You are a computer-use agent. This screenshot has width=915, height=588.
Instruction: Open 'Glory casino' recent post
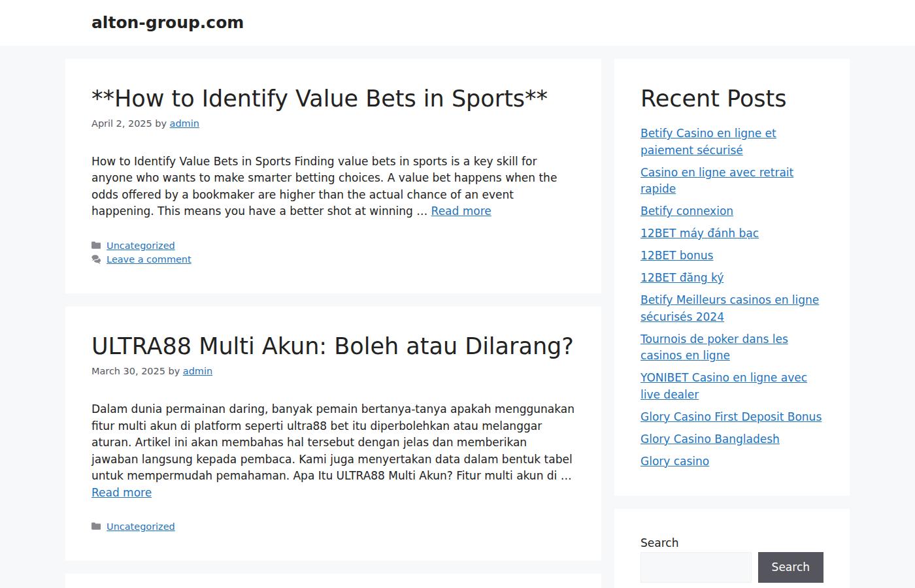tap(674, 461)
